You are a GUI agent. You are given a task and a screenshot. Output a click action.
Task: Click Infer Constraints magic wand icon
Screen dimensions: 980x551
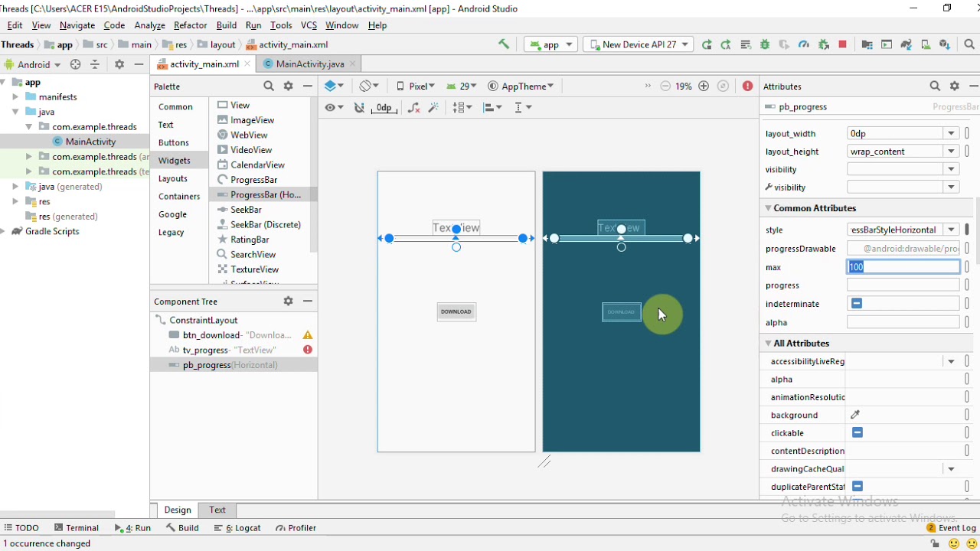[433, 108]
